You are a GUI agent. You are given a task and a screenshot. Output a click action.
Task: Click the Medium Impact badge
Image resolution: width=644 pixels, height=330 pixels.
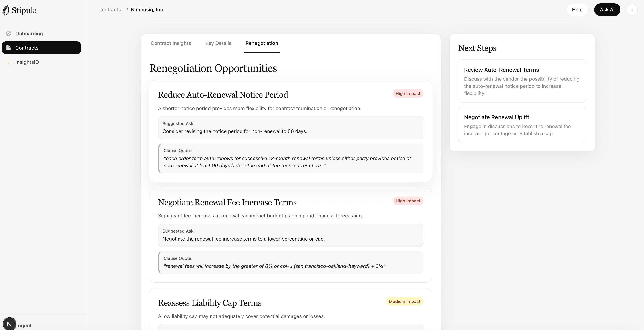click(x=404, y=302)
